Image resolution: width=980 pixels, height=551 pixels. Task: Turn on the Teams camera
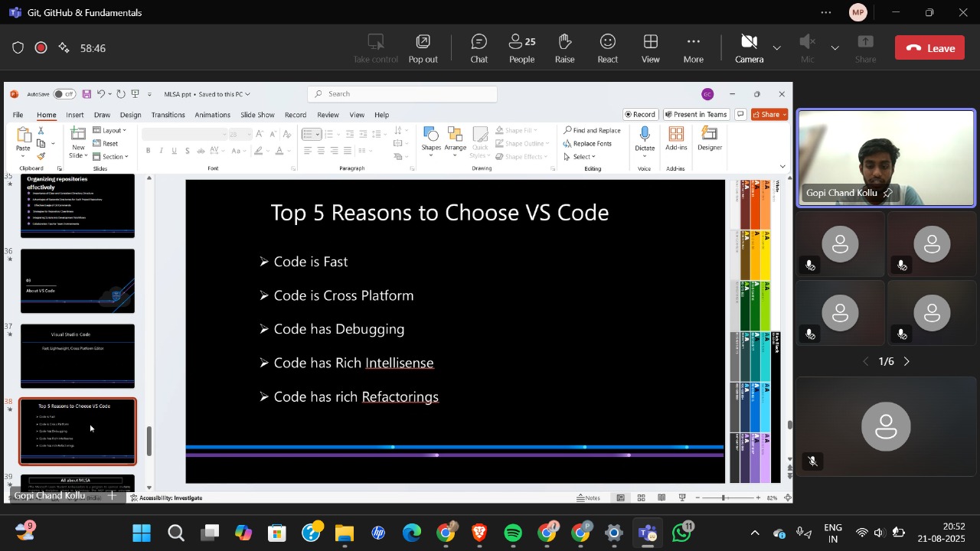click(749, 46)
